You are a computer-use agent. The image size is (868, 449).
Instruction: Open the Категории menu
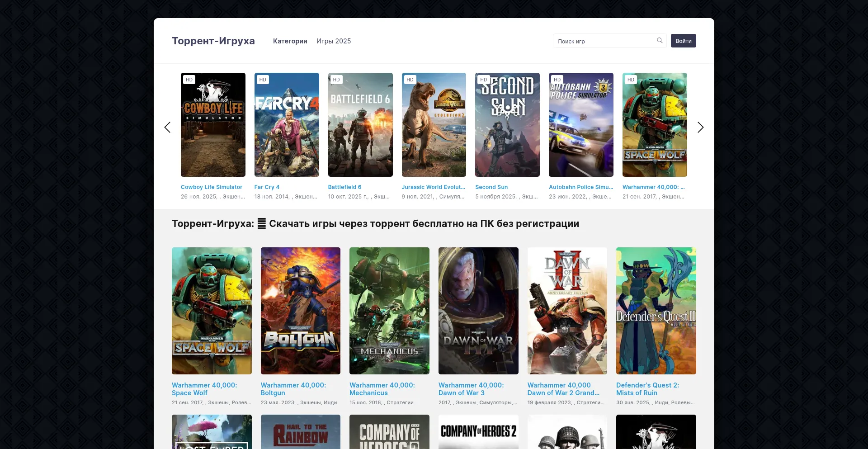pyautogui.click(x=290, y=41)
